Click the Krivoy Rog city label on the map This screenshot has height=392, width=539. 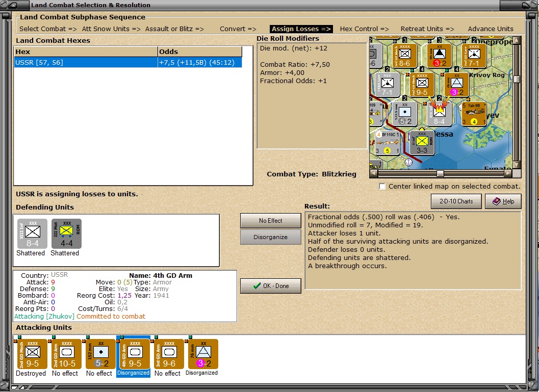click(x=487, y=75)
